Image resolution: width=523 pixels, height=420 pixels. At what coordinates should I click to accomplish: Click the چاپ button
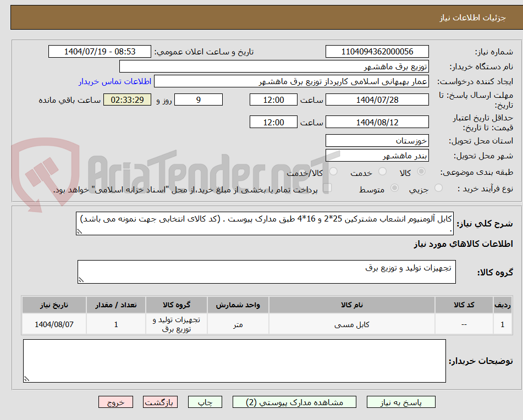[x=205, y=402]
